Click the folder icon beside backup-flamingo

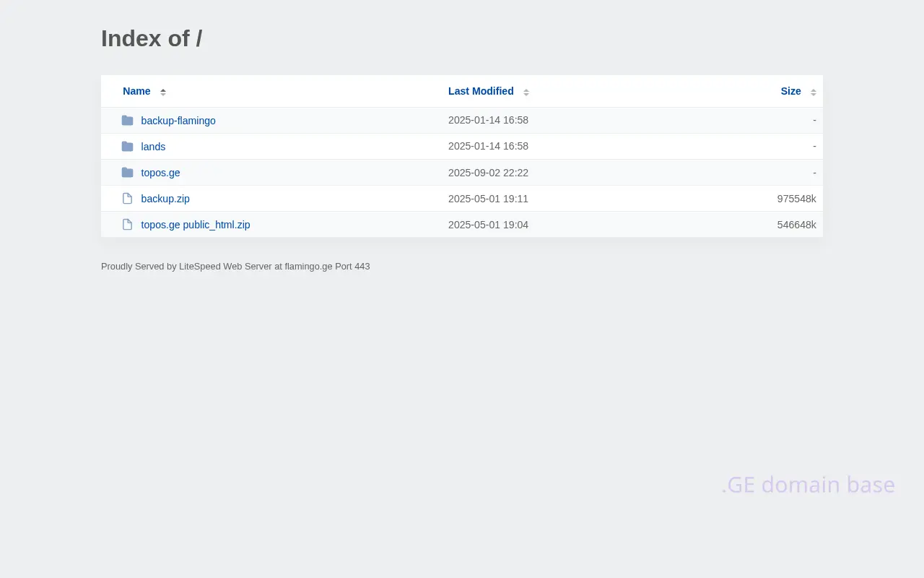tap(128, 121)
